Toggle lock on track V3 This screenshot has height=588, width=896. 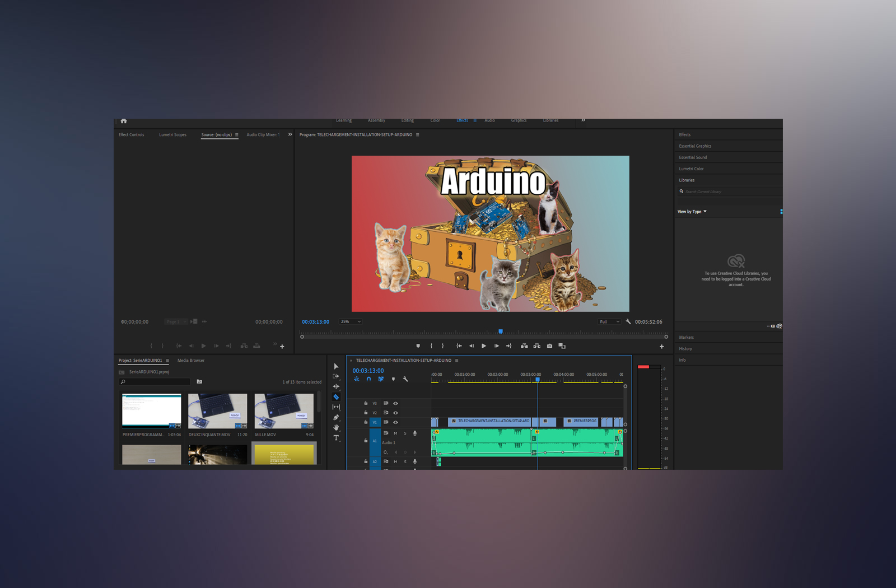[x=366, y=403]
